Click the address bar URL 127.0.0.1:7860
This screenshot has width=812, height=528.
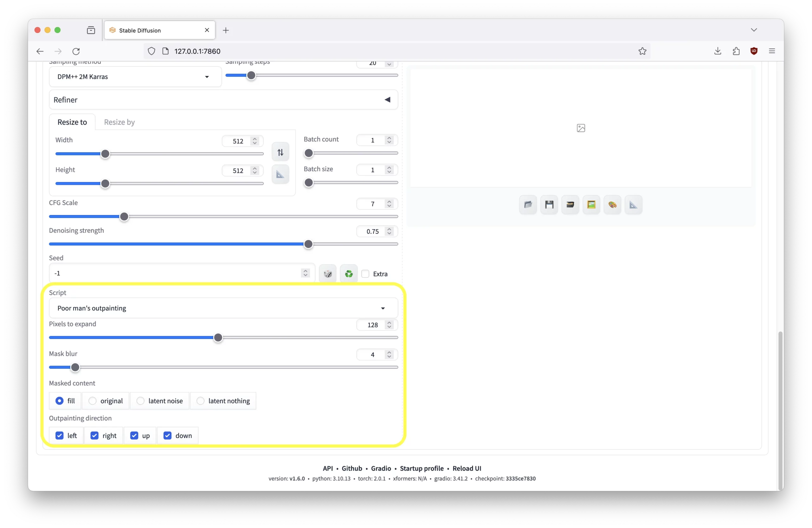[x=198, y=51]
